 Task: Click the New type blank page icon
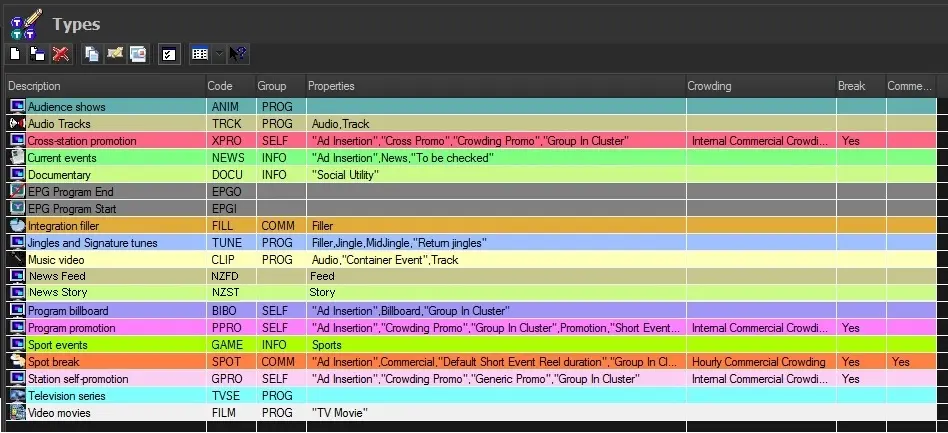[x=15, y=54]
